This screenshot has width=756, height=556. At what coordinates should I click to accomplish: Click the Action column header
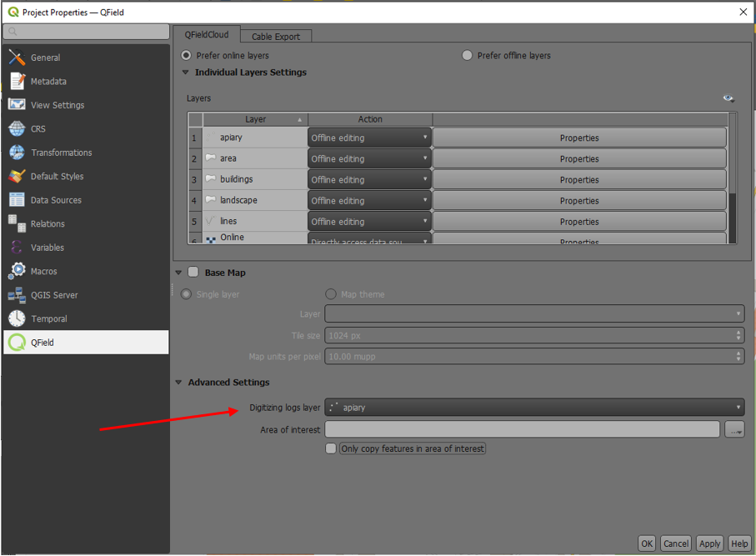370,119
